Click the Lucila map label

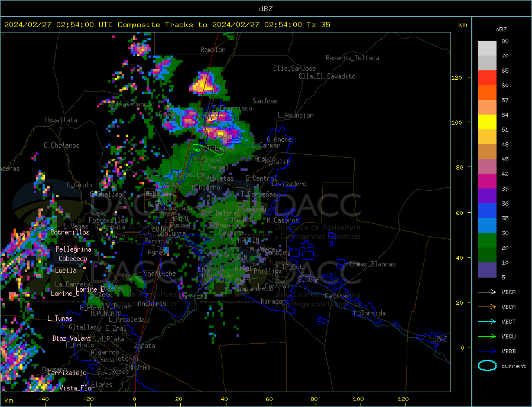[x=66, y=271]
